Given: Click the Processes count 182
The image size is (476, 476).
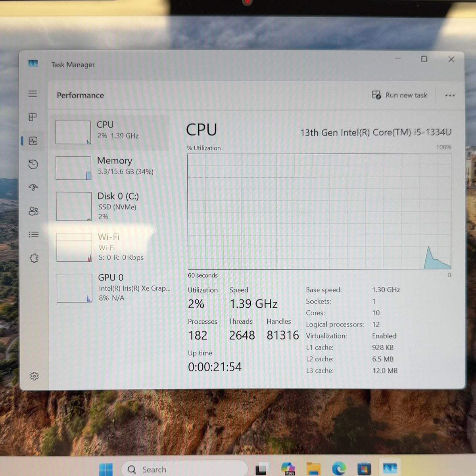Looking at the screenshot, I should point(198,336).
